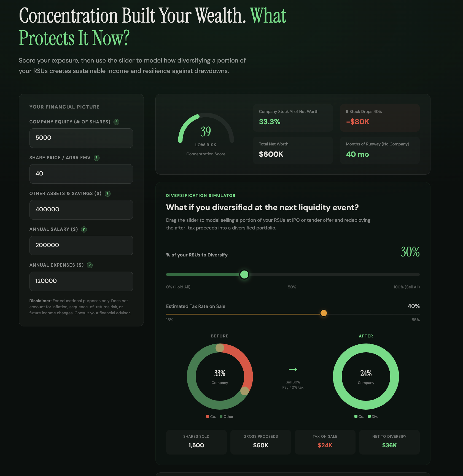Click the Other legend swatch under Before chart
The image size is (463, 476).
click(221, 416)
